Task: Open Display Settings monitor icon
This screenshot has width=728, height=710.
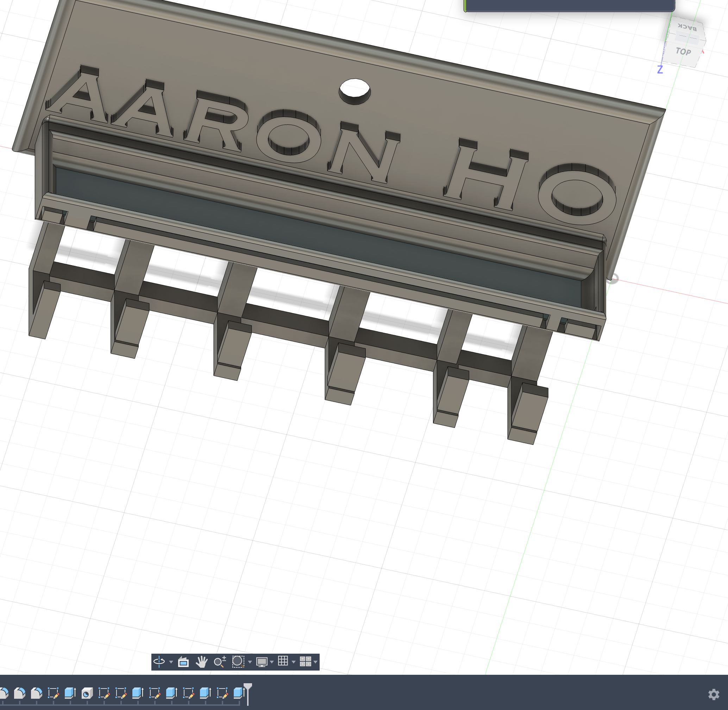Action: tap(262, 662)
